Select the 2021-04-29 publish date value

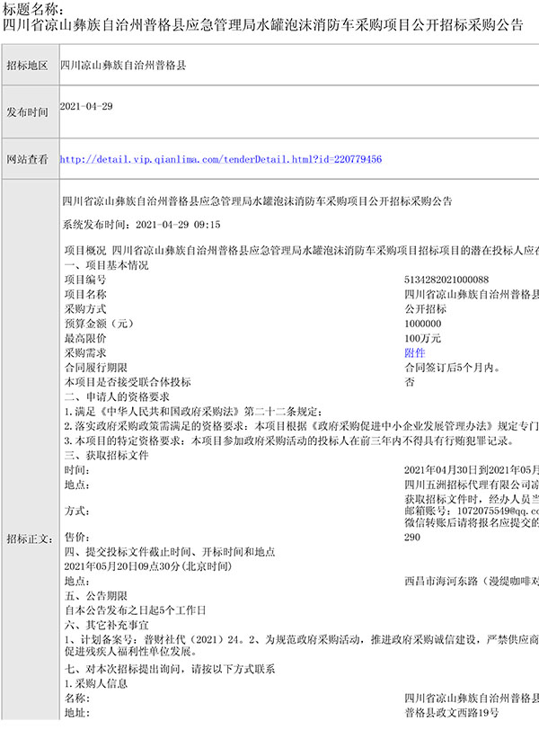click(86, 106)
